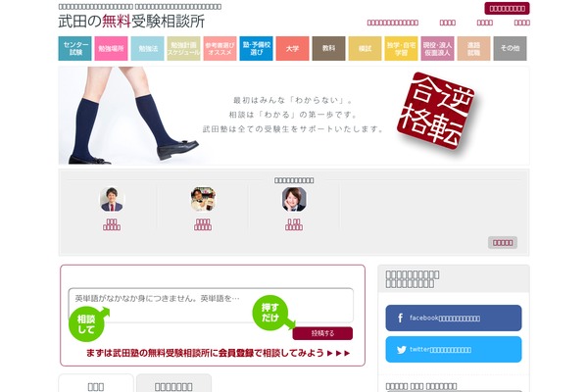Select the white active tab below the question box
The width and height of the screenshot is (588, 392).
pyautogui.click(x=96, y=383)
